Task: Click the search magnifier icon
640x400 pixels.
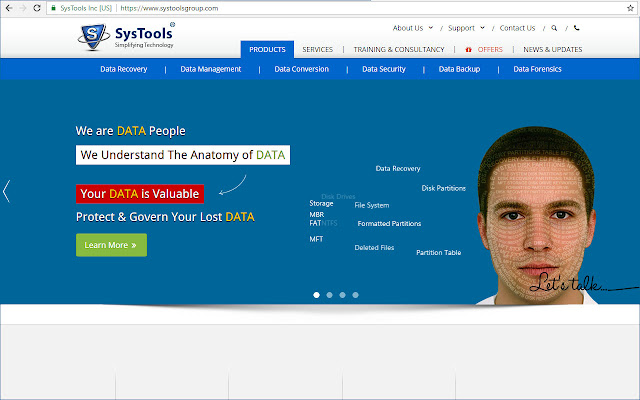Action: [555, 28]
